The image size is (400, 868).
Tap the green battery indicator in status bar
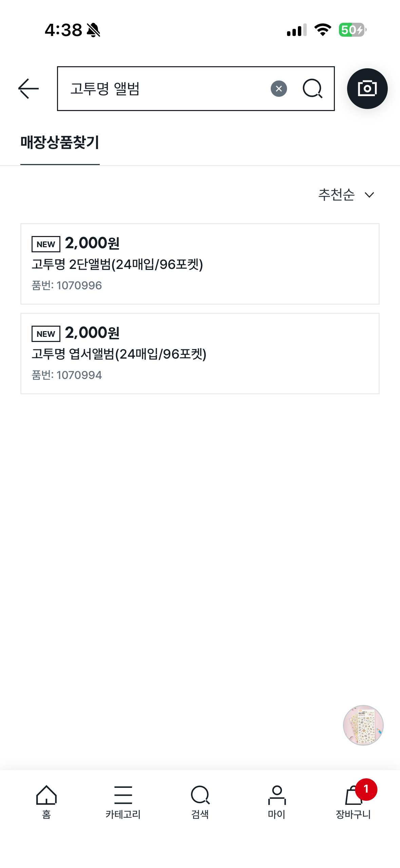click(x=352, y=30)
